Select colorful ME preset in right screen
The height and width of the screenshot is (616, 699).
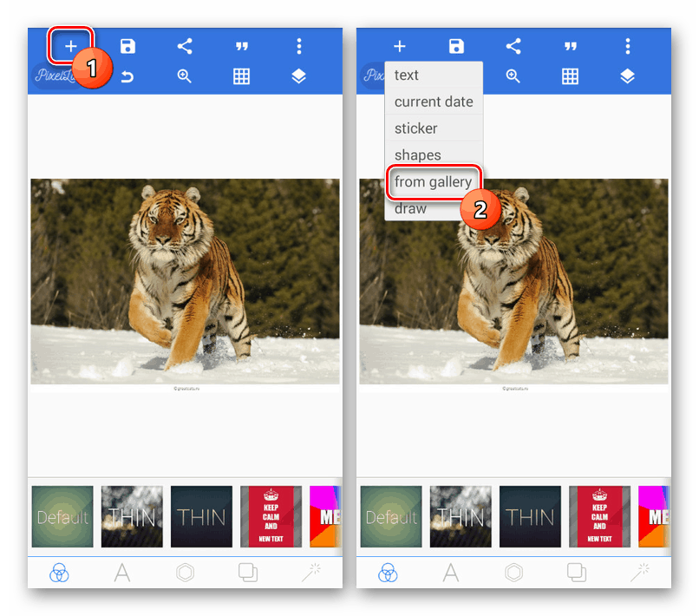click(654, 516)
